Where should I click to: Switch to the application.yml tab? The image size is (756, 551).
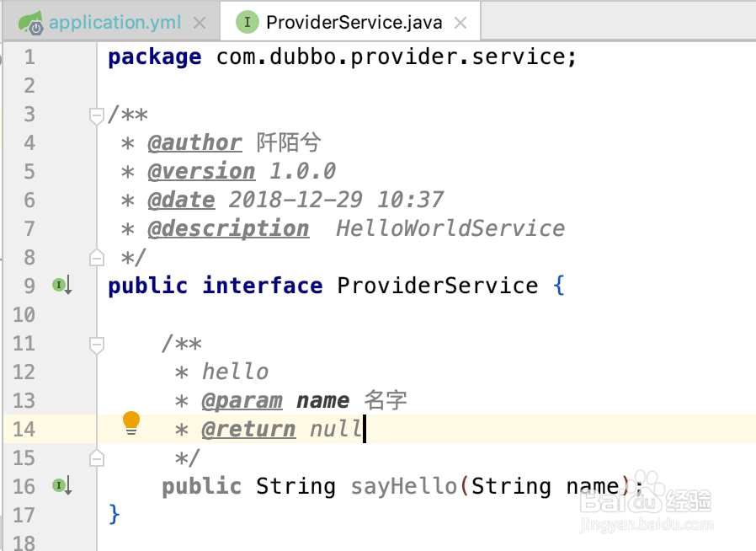[114, 23]
